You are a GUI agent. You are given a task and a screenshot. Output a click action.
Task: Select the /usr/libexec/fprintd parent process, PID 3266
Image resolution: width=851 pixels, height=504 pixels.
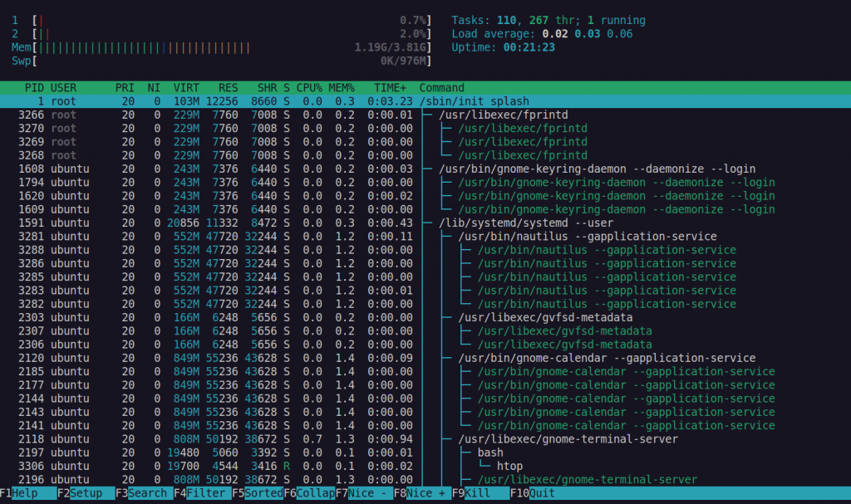(x=425, y=115)
